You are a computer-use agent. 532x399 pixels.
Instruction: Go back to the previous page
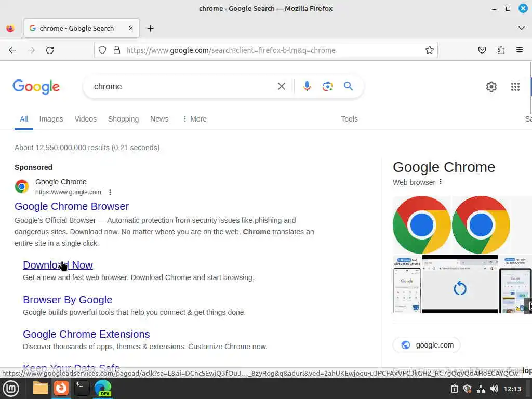click(x=12, y=50)
